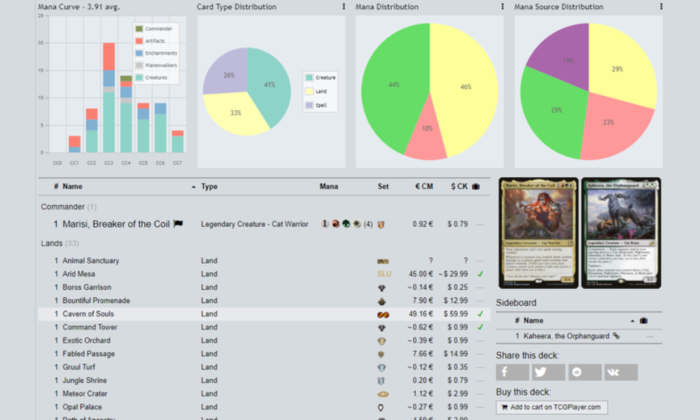This screenshot has width=700, height=420.
Task: Click the commander flag icon beside Marisi
Action: tap(178, 223)
